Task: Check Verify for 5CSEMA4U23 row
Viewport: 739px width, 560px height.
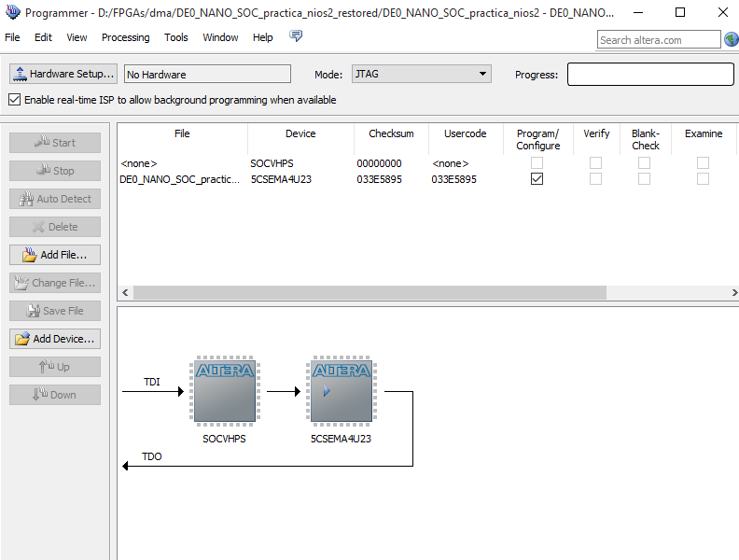Action: pos(595,179)
